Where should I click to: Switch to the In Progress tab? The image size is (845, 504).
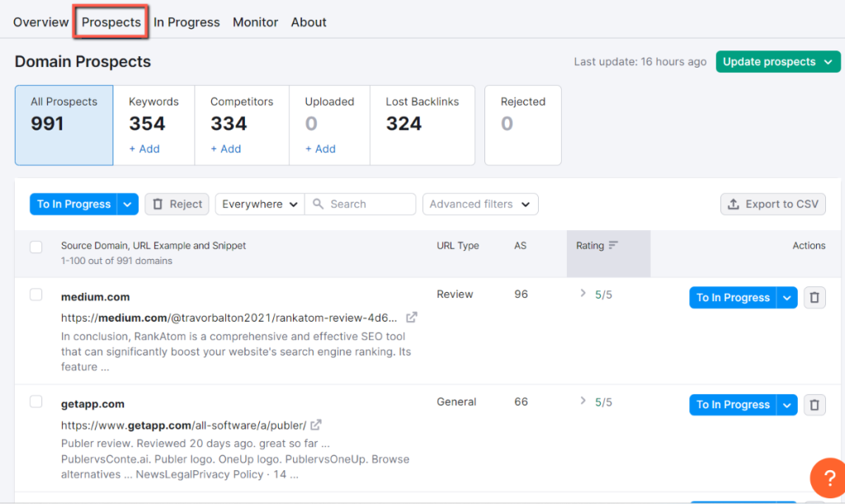pyautogui.click(x=186, y=22)
